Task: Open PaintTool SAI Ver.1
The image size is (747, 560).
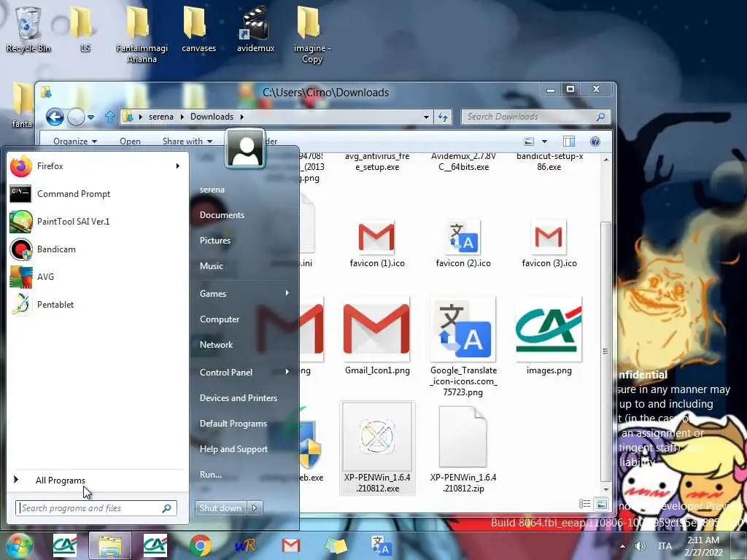Action: click(x=98, y=222)
